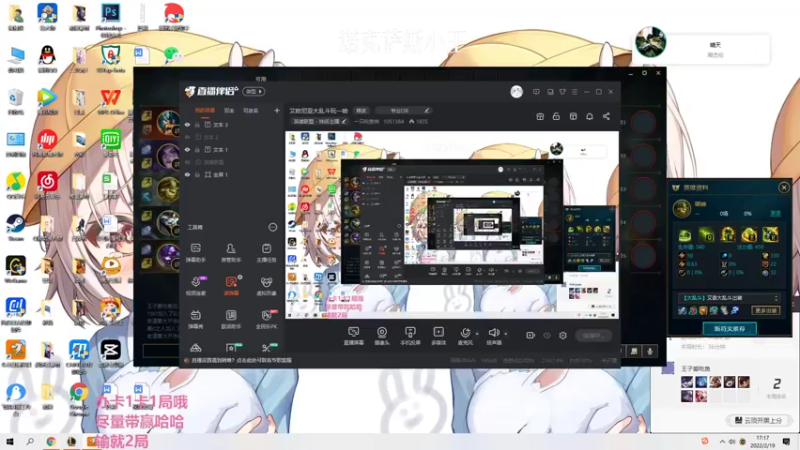Toggle lock on the 全屏 1 source

[197, 174]
